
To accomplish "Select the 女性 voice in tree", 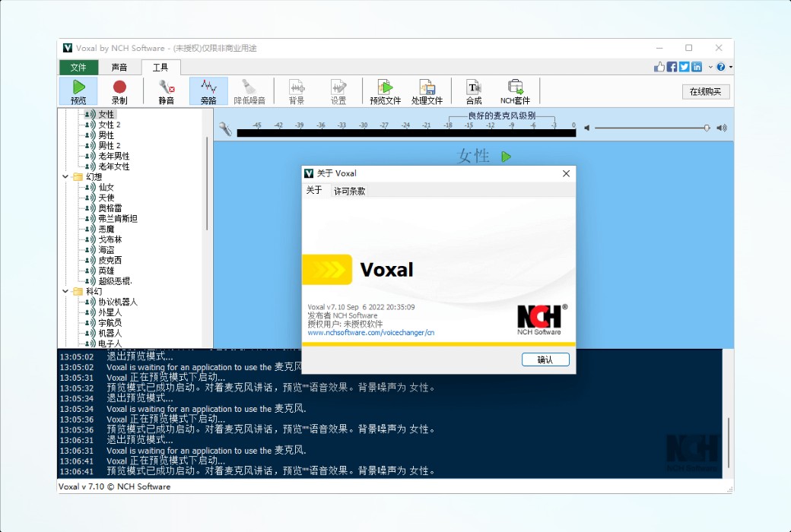I will tap(106, 115).
